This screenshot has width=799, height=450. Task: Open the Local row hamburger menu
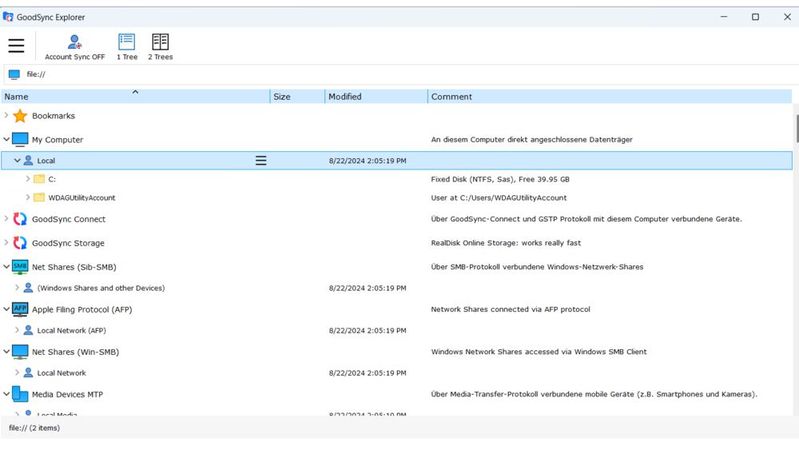tap(261, 160)
